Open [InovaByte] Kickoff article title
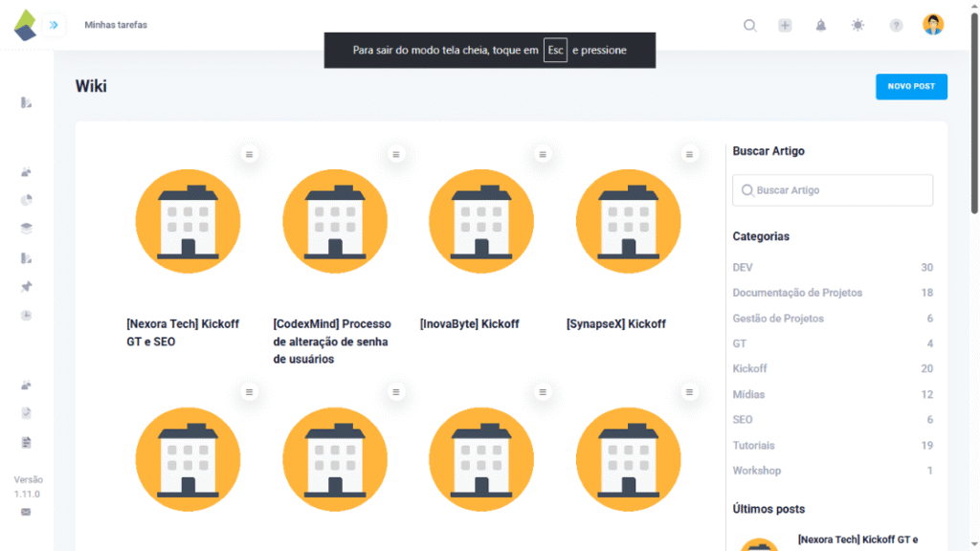980x551 pixels. [x=469, y=324]
